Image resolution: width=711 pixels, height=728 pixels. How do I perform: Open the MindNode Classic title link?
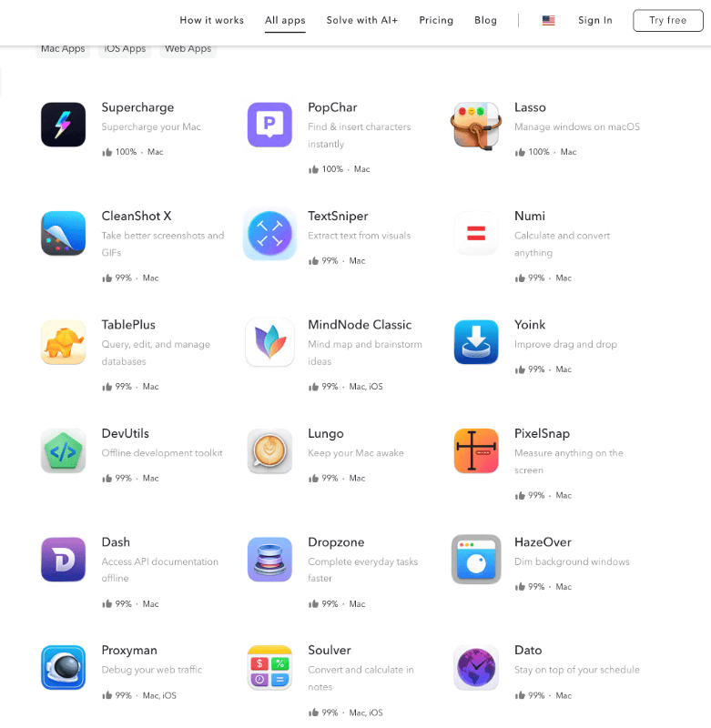(360, 325)
